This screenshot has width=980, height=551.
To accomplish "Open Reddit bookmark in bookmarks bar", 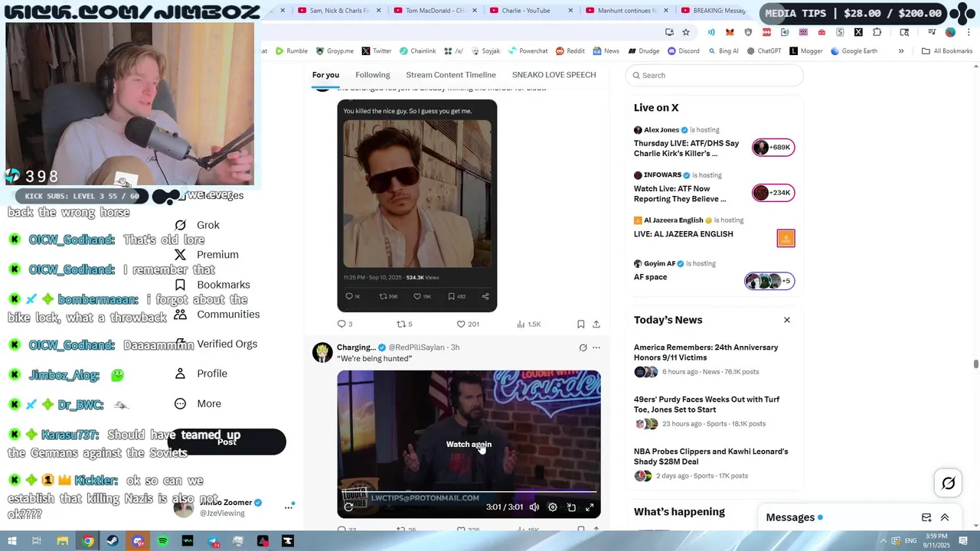I will (x=570, y=51).
